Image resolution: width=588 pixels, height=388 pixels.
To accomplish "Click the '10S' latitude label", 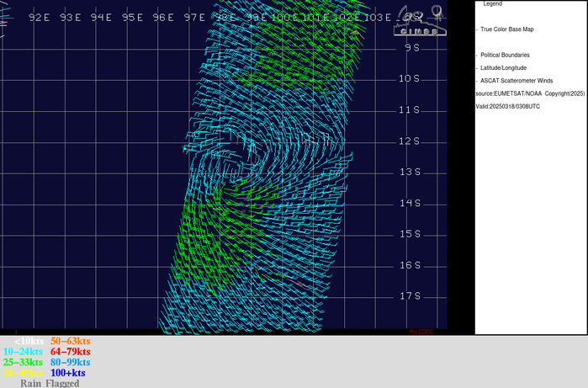I will click(x=409, y=79).
